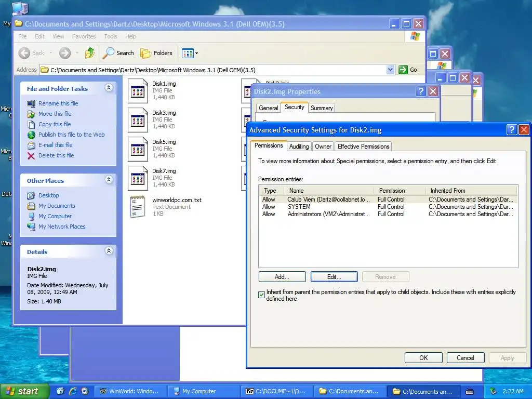
Task: Collapse the File and Folder Tasks panel
Action: pyautogui.click(x=109, y=87)
